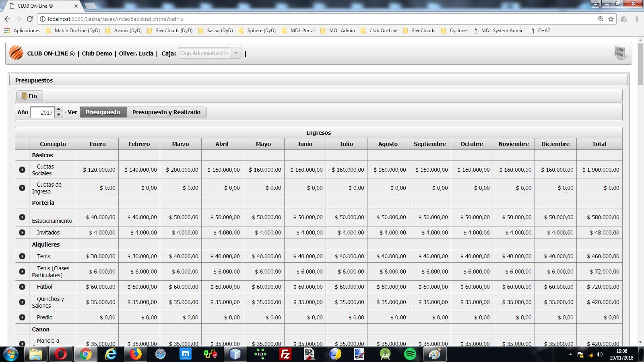Switch to Presupuesto y Realizado view
The width and height of the screenshot is (644, 362).
click(166, 112)
